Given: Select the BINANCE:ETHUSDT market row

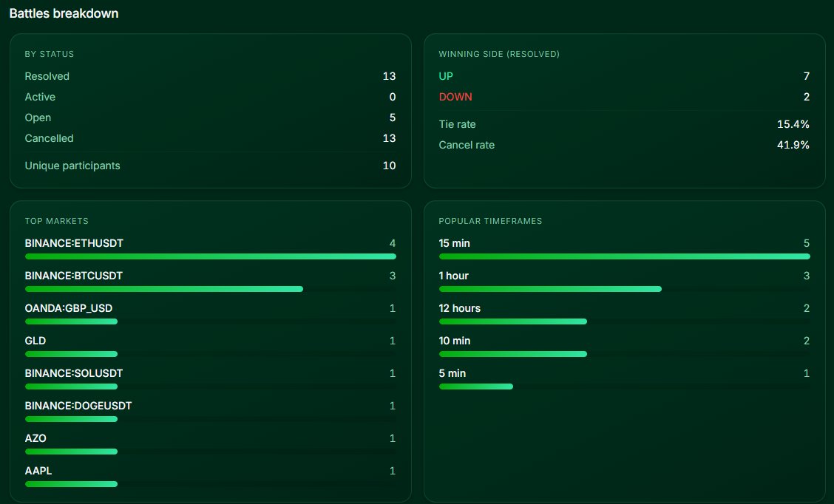Looking at the screenshot, I should (x=210, y=249).
